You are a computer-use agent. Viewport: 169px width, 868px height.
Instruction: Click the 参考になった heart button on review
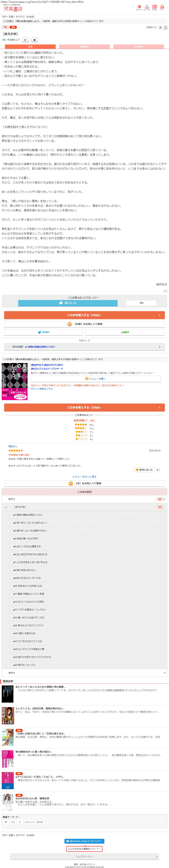pyautogui.click(x=144, y=470)
